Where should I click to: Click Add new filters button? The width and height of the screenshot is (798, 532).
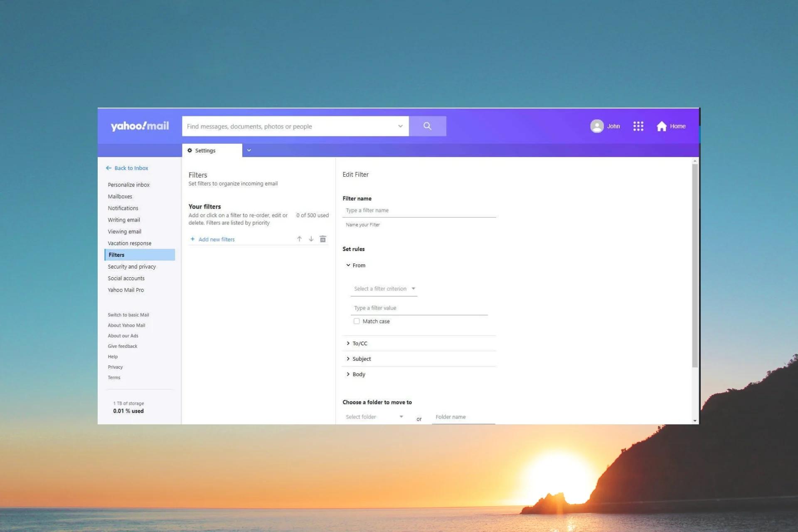[x=212, y=239]
